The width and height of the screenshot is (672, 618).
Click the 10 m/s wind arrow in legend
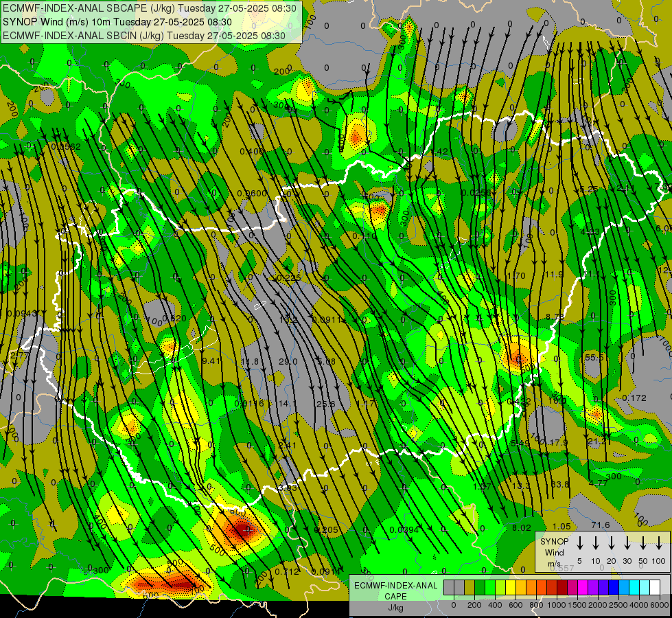click(x=596, y=543)
